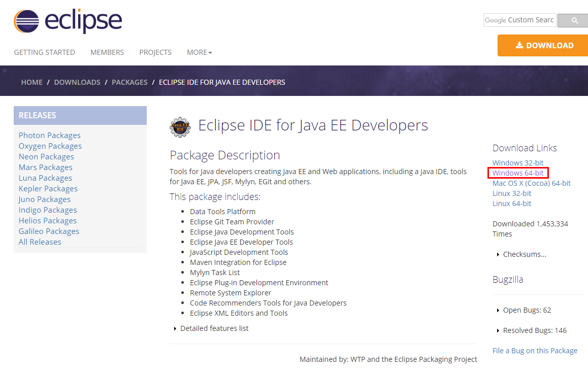588x370 pixels.
Task: View Indigo Packages
Action: 48,210
